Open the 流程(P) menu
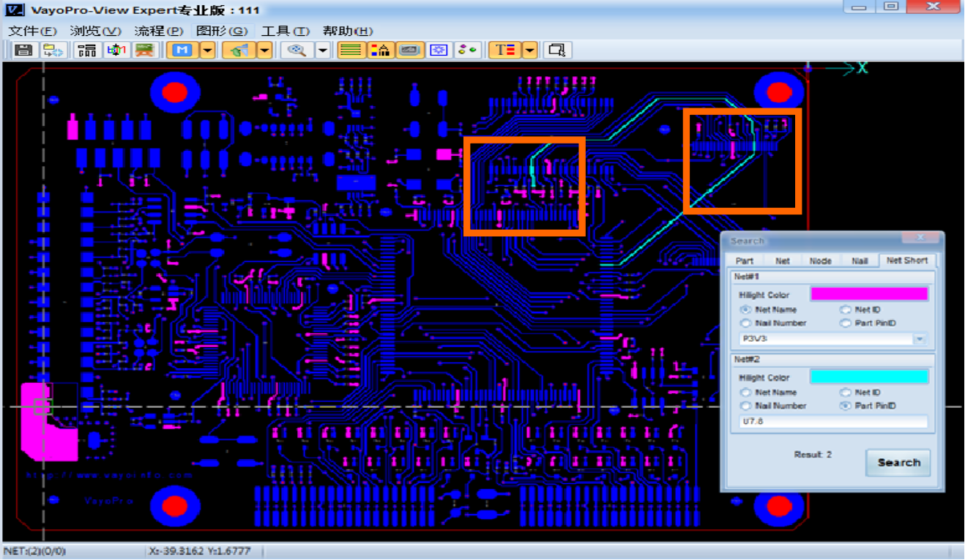965x560 pixels. click(x=158, y=31)
